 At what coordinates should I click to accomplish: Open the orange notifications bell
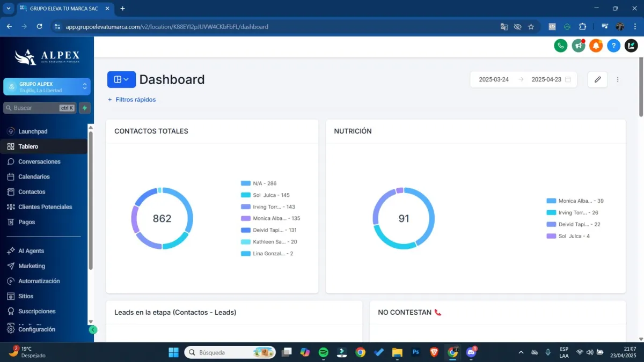(596, 46)
